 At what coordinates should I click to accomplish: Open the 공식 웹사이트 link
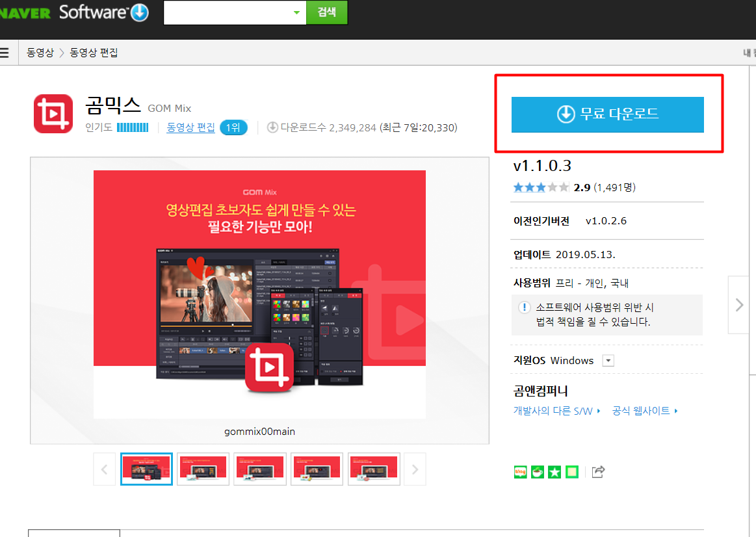[645, 411]
